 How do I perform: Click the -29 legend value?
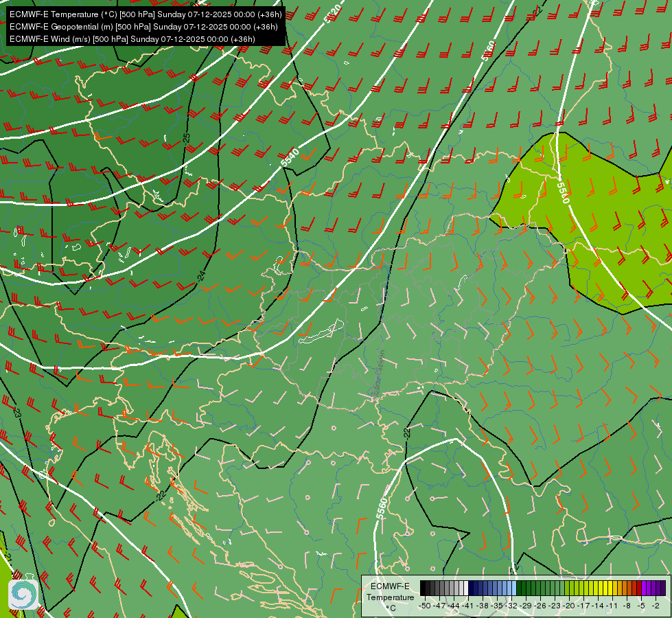pos(526,606)
